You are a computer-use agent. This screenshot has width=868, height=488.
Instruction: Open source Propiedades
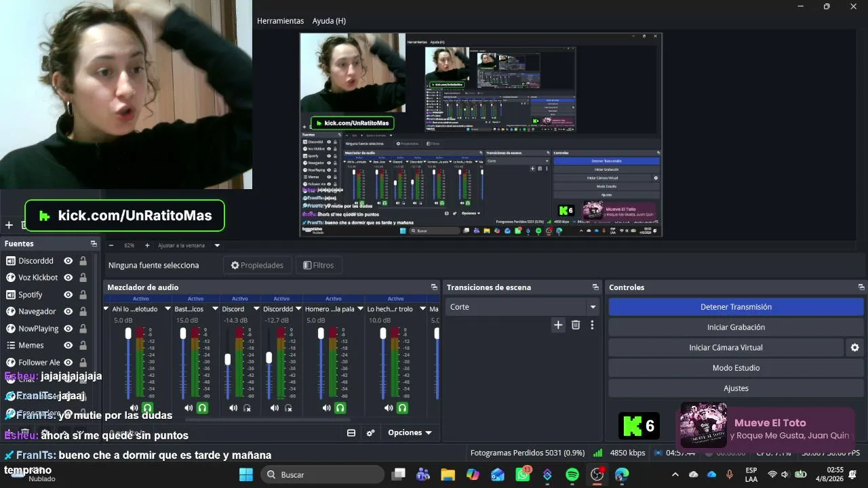[x=257, y=265]
